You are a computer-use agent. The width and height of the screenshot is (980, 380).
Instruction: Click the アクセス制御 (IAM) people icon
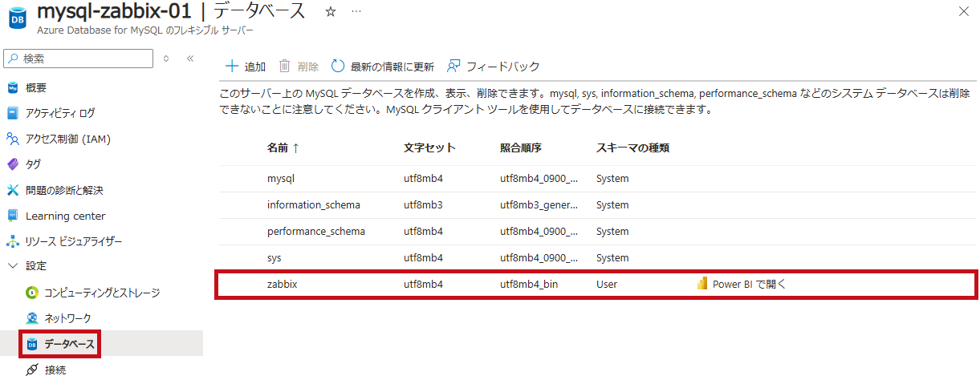[12, 139]
